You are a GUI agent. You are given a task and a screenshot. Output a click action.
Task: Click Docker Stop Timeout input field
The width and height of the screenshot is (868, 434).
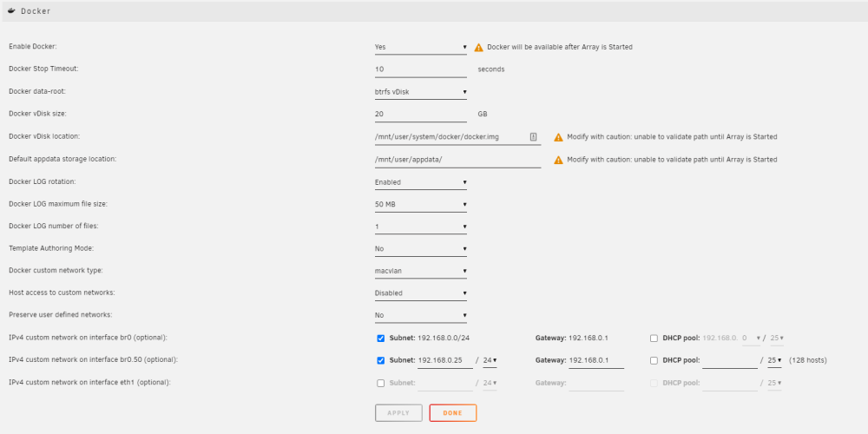coord(421,69)
